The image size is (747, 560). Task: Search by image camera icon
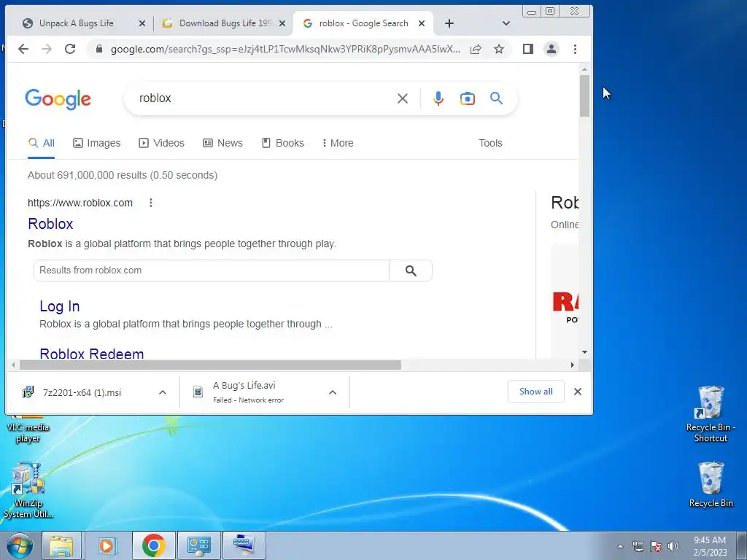pyautogui.click(x=468, y=98)
